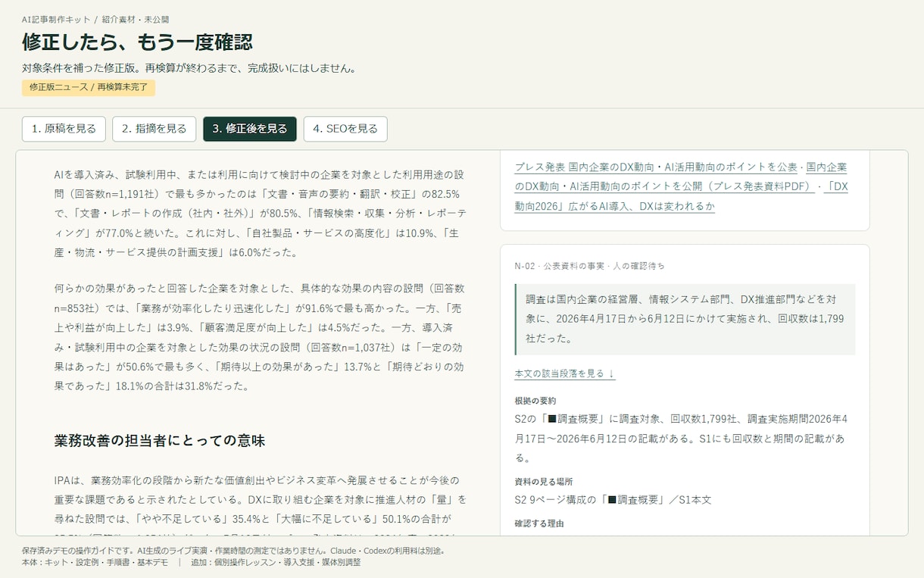
Task: Click the breadcrumb AI記事制作キット / 紹介素材・未公開
Action: click(x=95, y=19)
